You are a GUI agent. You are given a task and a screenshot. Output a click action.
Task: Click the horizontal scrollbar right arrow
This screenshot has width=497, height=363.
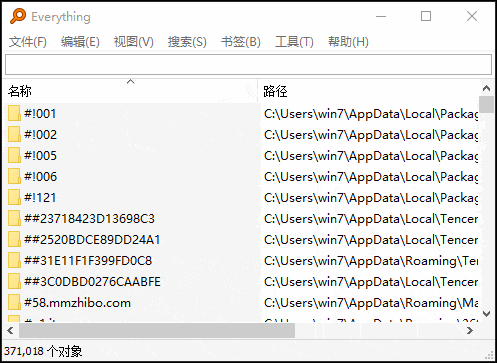pos(470,330)
